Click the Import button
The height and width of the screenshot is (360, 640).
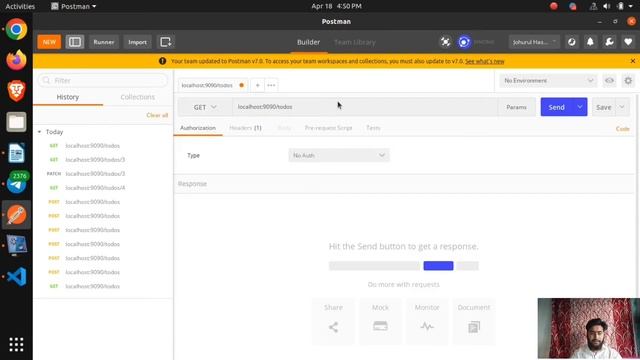click(137, 42)
